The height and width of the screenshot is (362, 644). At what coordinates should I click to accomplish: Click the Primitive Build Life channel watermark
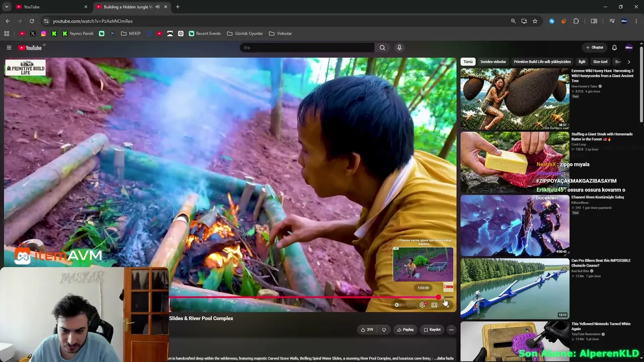click(x=25, y=68)
